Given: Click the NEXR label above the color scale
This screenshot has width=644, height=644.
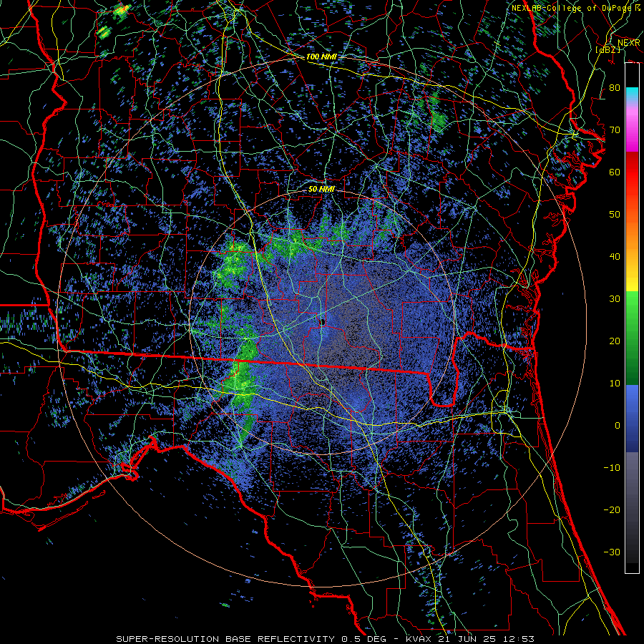Looking at the screenshot, I should tap(628, 43).
